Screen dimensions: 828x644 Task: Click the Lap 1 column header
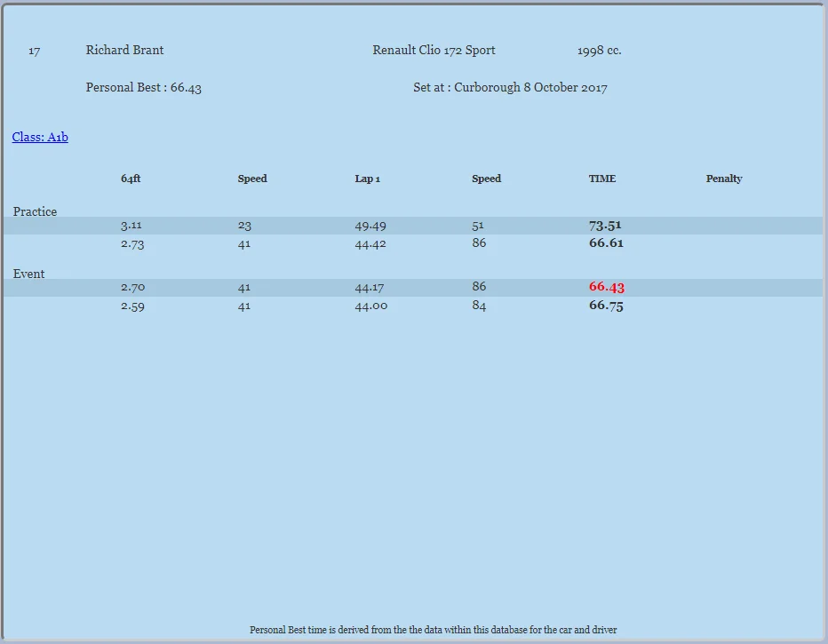click(x=368, y=179)
